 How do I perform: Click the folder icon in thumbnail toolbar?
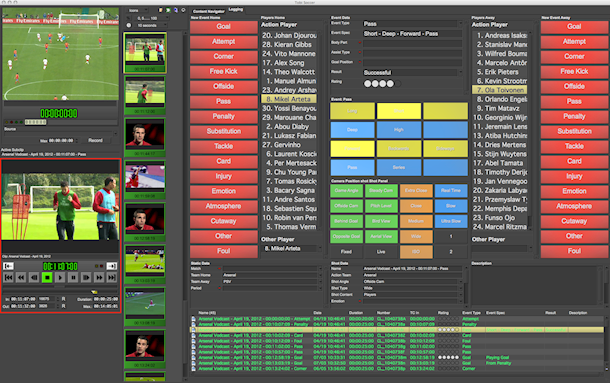coord(161,10)
